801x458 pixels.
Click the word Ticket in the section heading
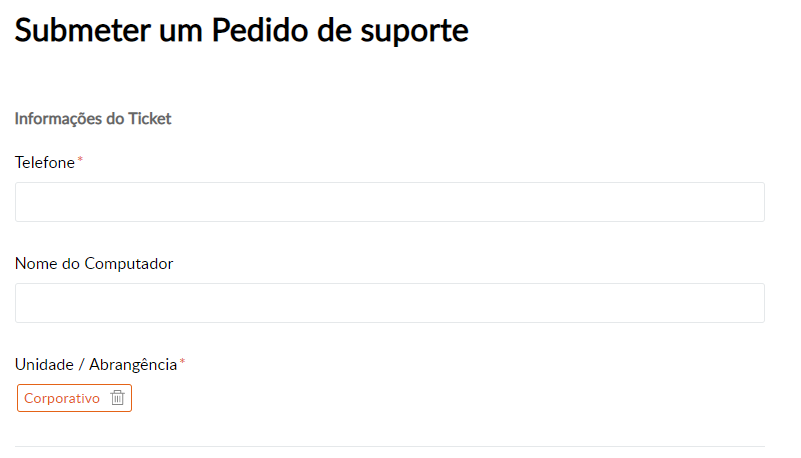point(150,119)
